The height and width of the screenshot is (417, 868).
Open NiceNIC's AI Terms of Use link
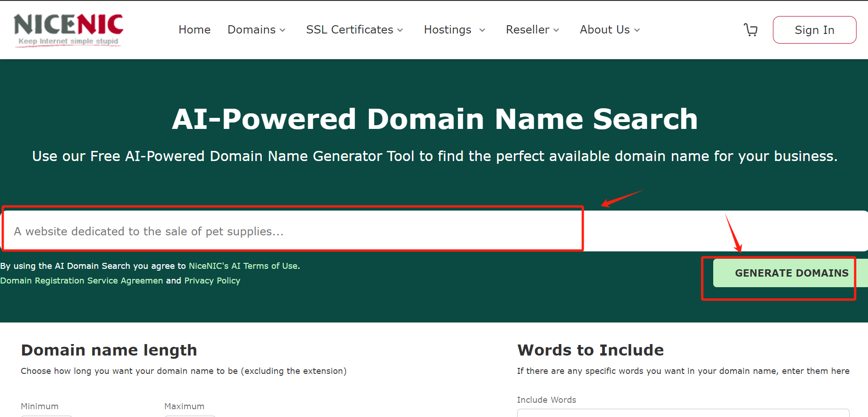coord(243,266)
